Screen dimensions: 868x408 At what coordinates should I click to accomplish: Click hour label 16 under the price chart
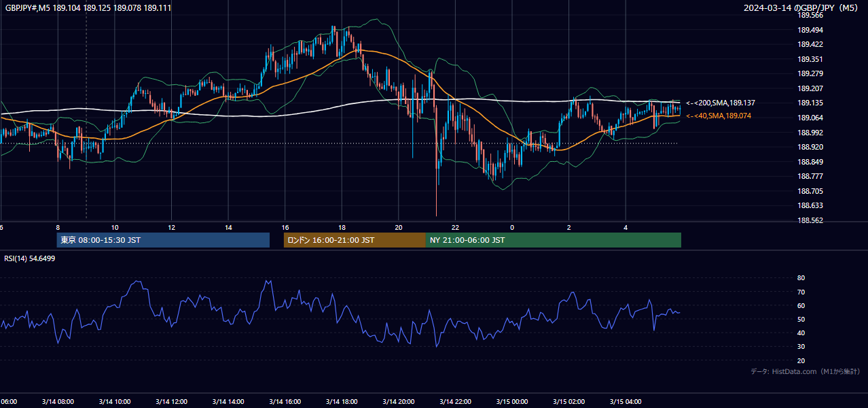[285, 227]
